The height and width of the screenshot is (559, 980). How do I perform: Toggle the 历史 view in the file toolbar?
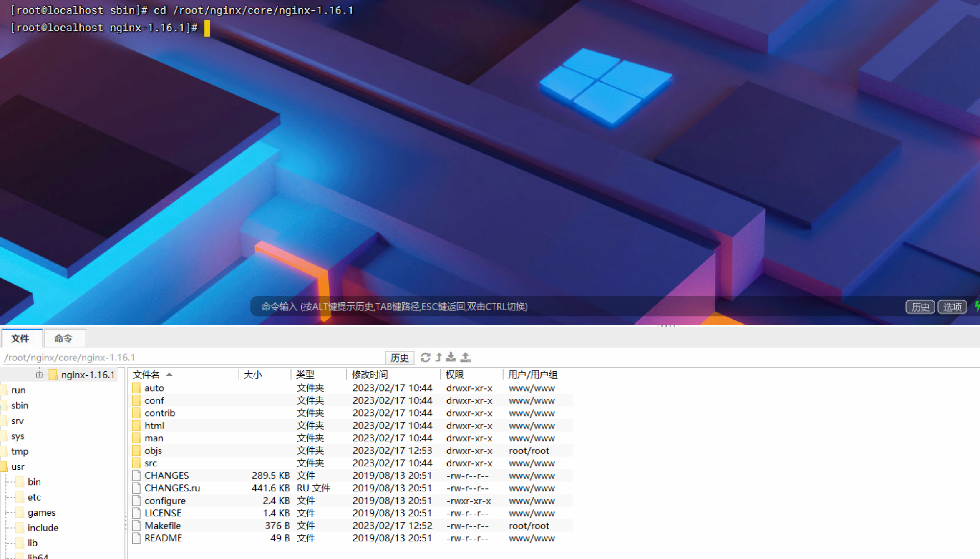tap(399, 358)
